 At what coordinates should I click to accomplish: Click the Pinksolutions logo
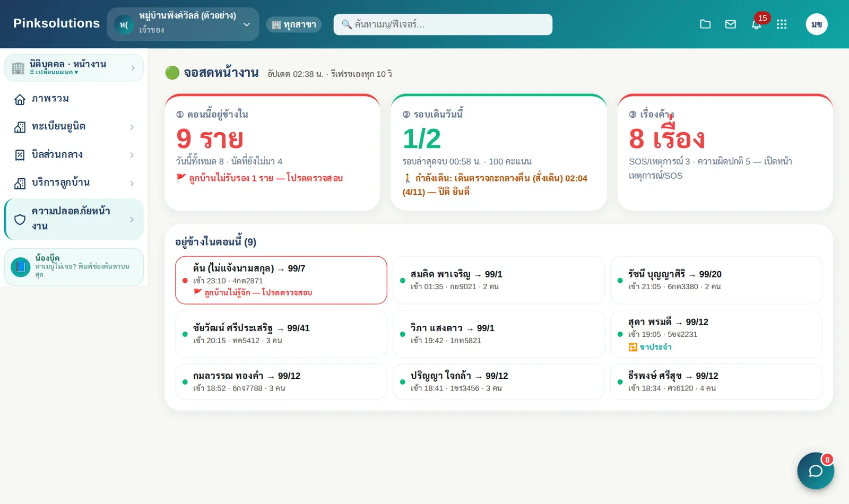tap(56, 23)
